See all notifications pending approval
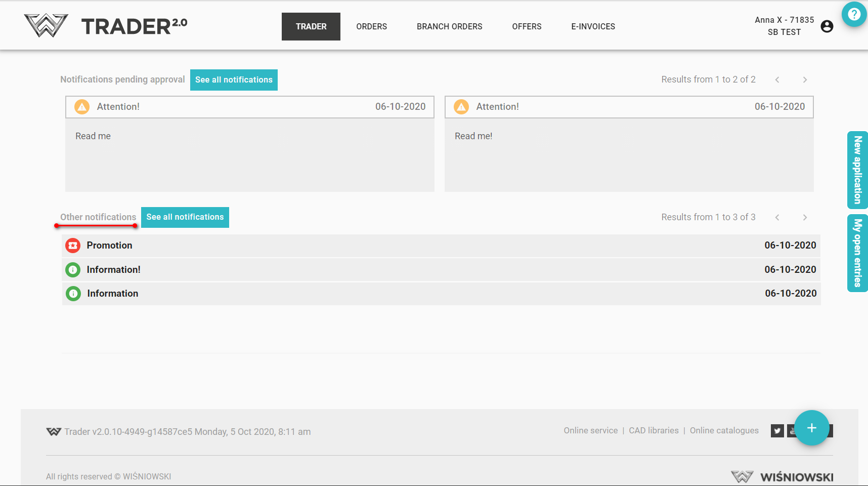 pos(234,80)
